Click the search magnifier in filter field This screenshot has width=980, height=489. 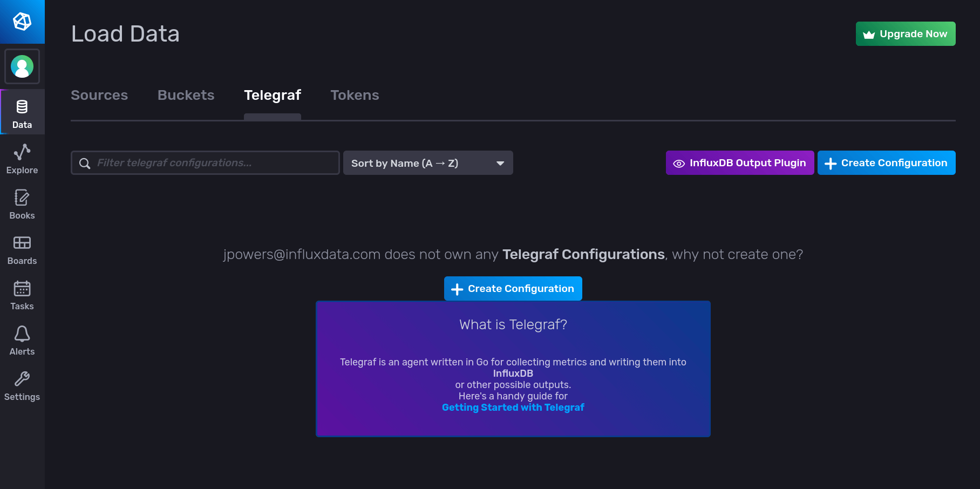[x=85, y=162]
